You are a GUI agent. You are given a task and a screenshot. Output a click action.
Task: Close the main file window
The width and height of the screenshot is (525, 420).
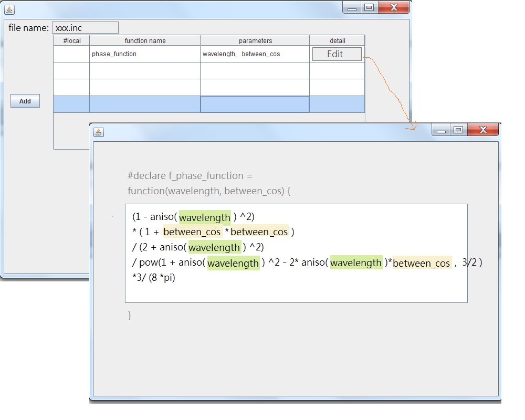(393, 8)
